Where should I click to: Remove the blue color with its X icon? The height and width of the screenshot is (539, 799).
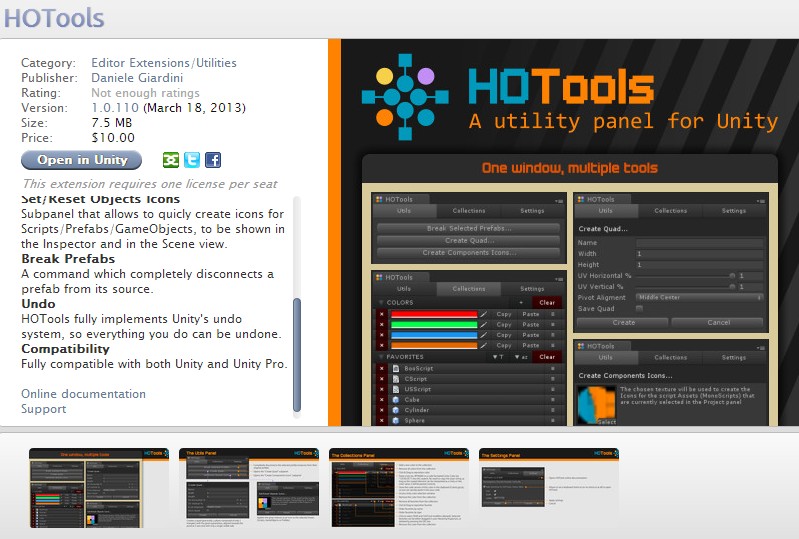point(381,335)
